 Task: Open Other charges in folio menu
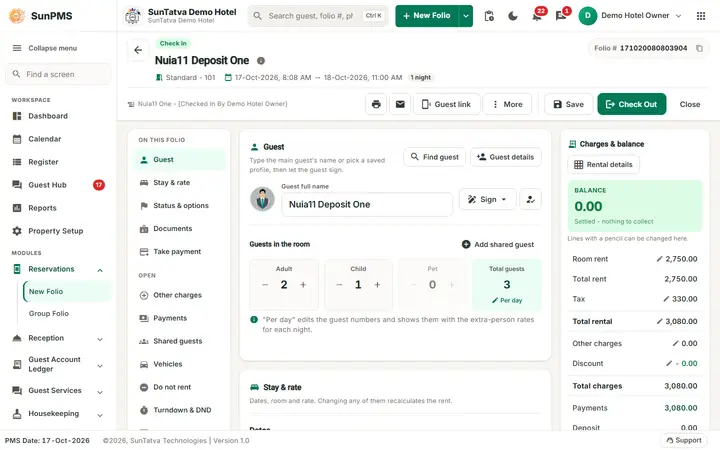click(179, 295)
